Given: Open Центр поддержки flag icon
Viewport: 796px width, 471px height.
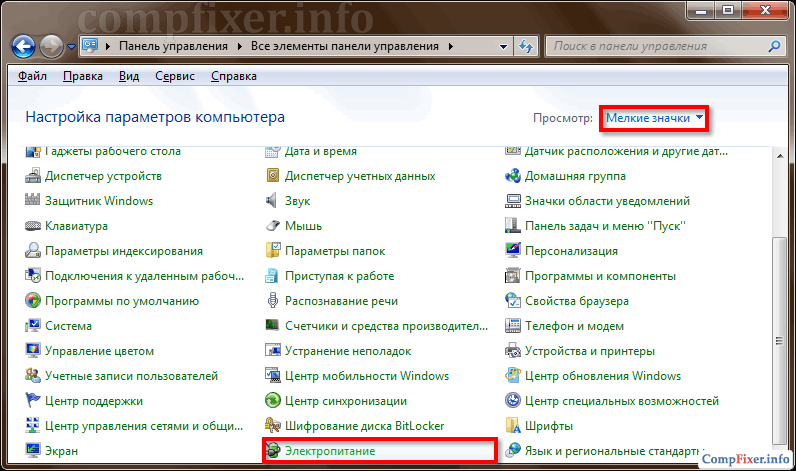Looking at the screenshot, I should tap(33, 400).
